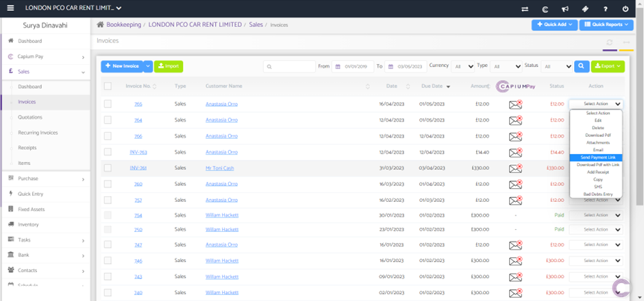Check the box for invoice INV-763
This screenshot has width=644, height=301.
108,152
